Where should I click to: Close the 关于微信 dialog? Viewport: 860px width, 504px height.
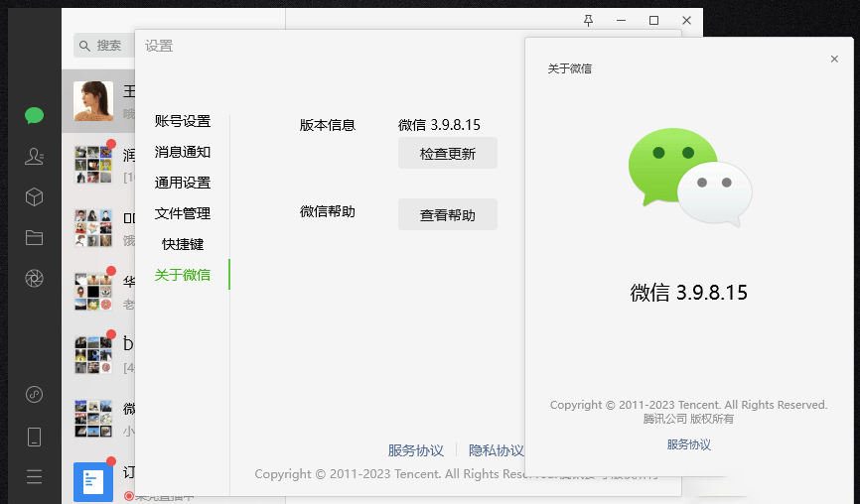pos(834,59)
